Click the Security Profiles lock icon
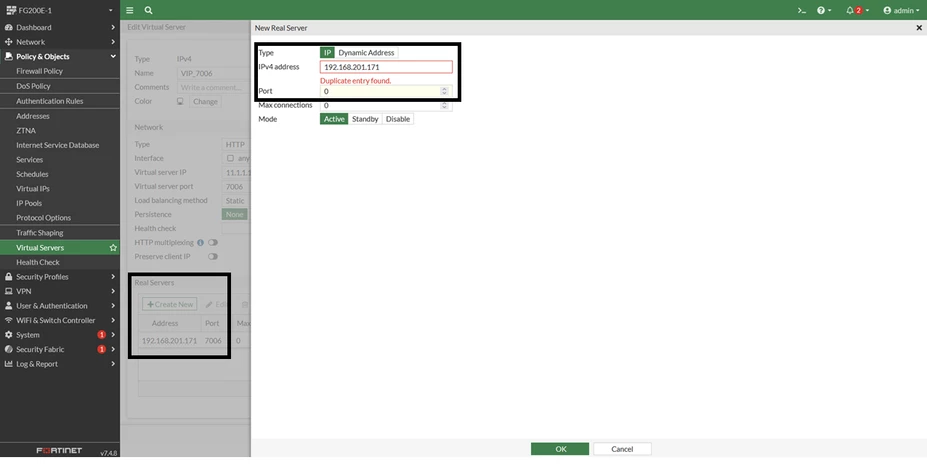927x471 pixels. [x=8, y=277]
